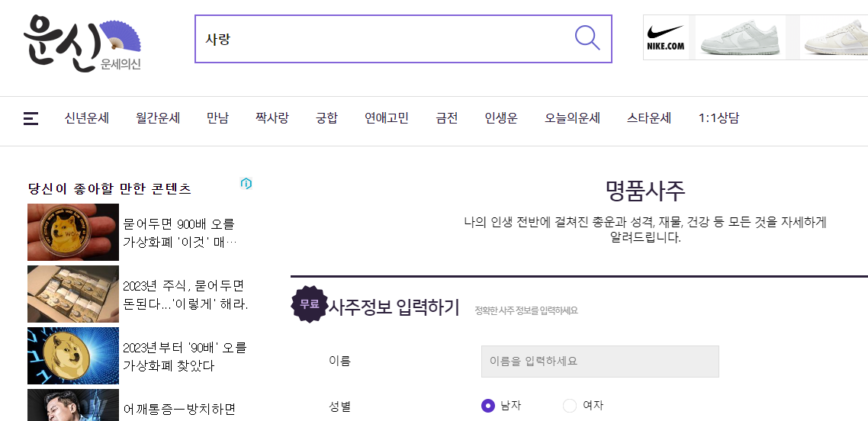Click the 운세의신 text under the logo
This screenshot has width=868, height=421.
[121, 65]
